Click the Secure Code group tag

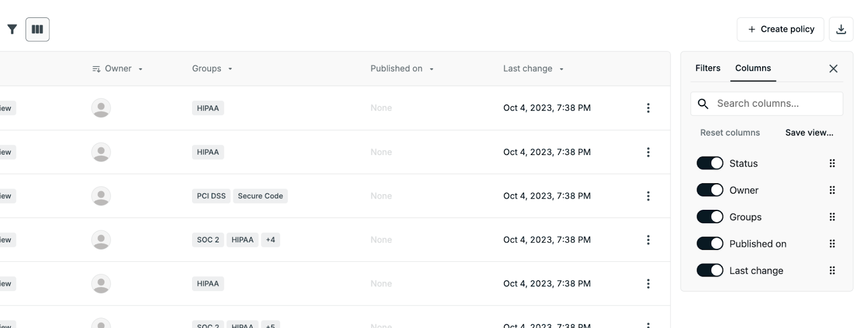click(x=260, y=196)
